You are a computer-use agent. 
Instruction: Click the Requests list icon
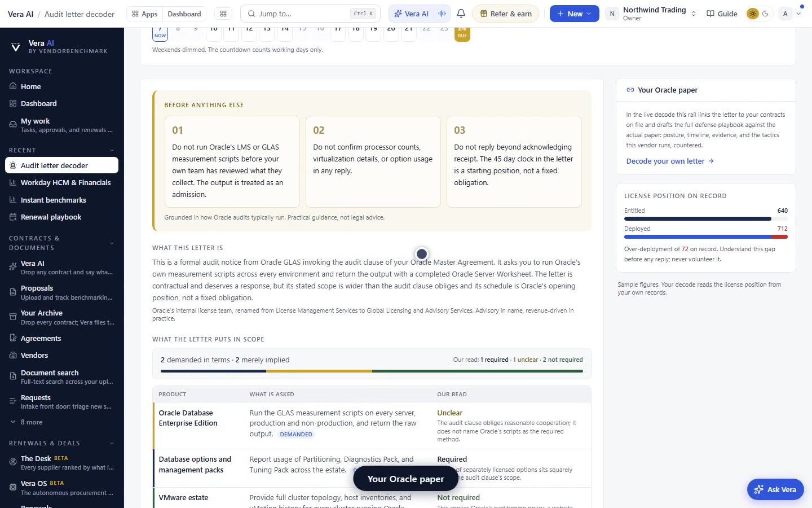(x=13, y=401)
